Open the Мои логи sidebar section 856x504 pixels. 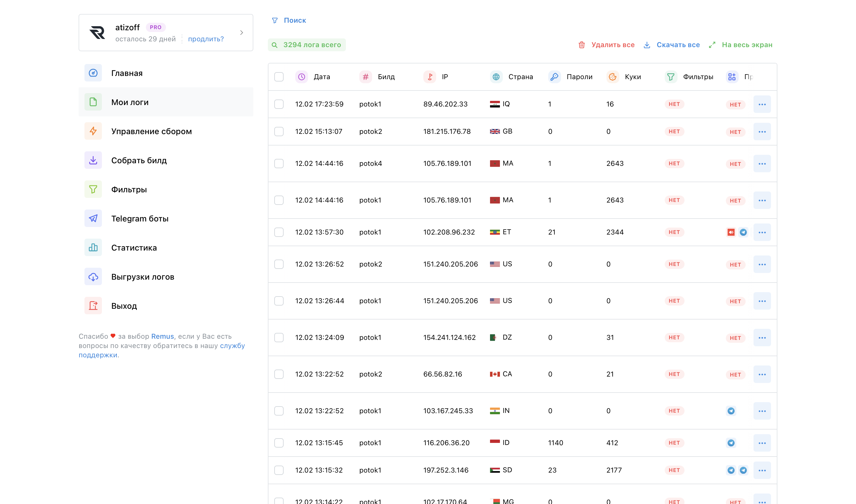pos(166,102)
